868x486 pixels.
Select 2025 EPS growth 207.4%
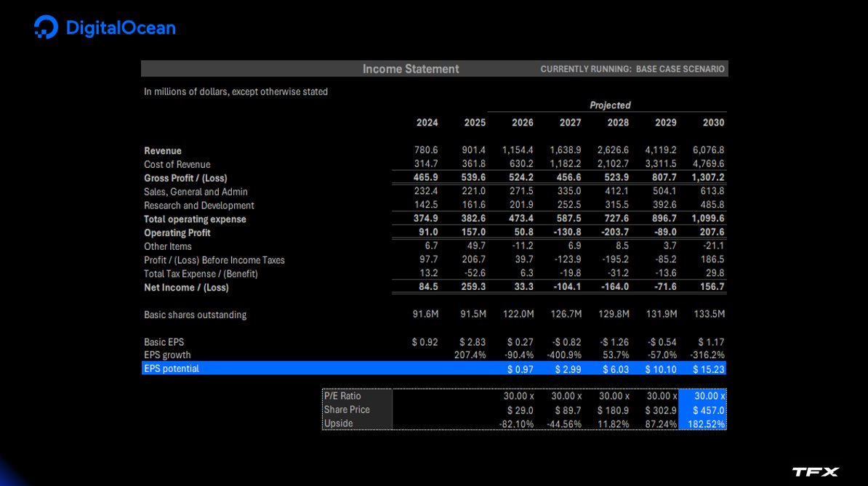[x=470, y=355]
